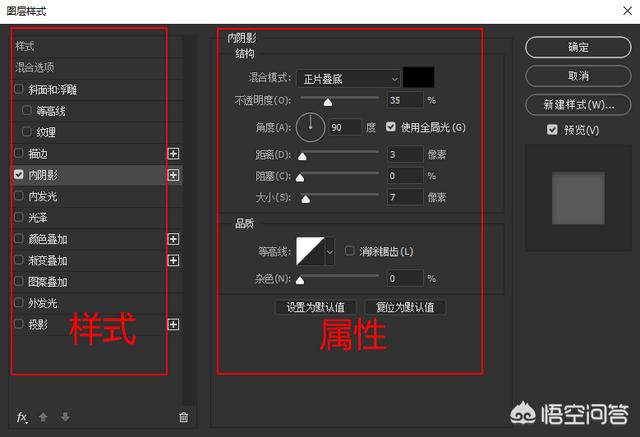Toggle the 预览(V) checkbox
640x437 pixels.
tap(552, 130)
